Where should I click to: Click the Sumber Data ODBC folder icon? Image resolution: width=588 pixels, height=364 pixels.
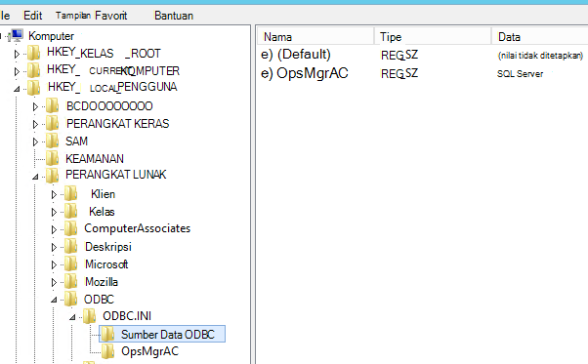108,334
